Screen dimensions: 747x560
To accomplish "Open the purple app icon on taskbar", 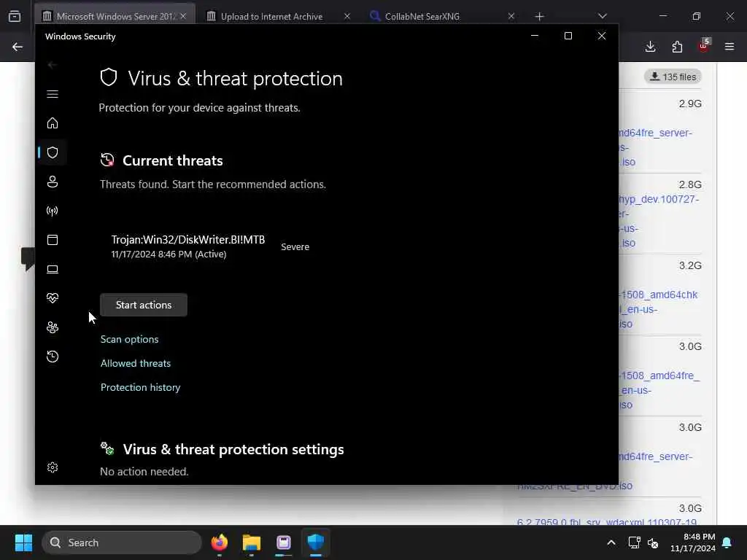I will [x=284, y=542].
